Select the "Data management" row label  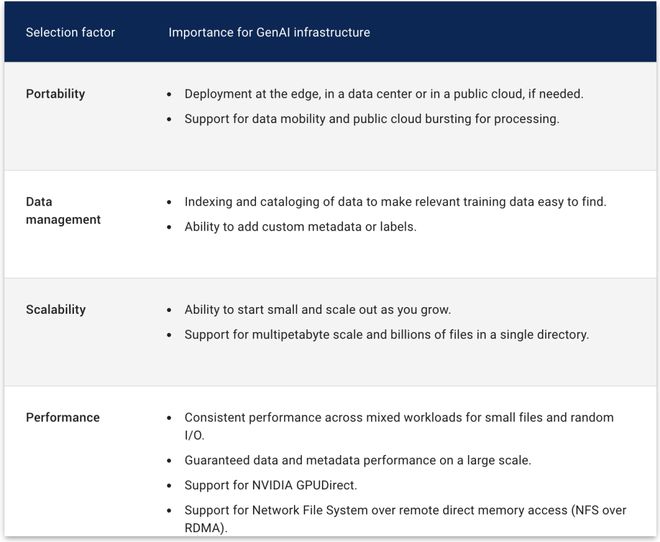pos(63,210)
